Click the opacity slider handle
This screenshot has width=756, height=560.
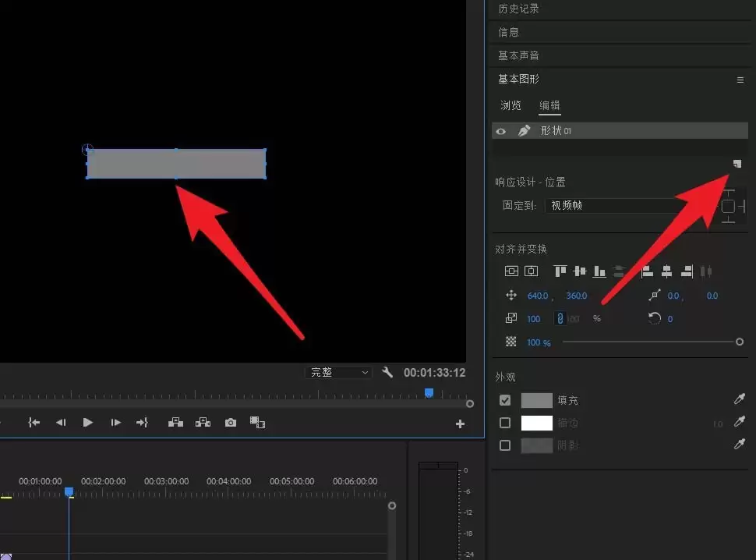tap(740, 342)
